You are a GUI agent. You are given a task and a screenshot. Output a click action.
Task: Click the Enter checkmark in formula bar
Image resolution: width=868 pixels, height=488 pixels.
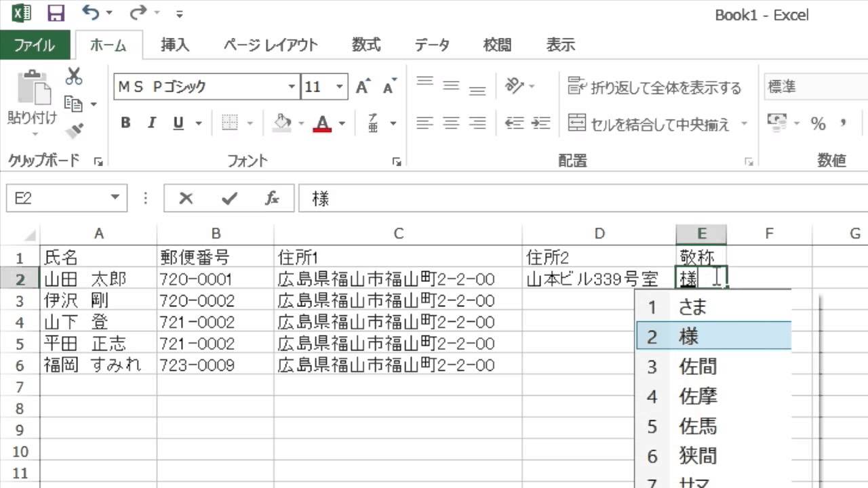click(x=229, y=198)
